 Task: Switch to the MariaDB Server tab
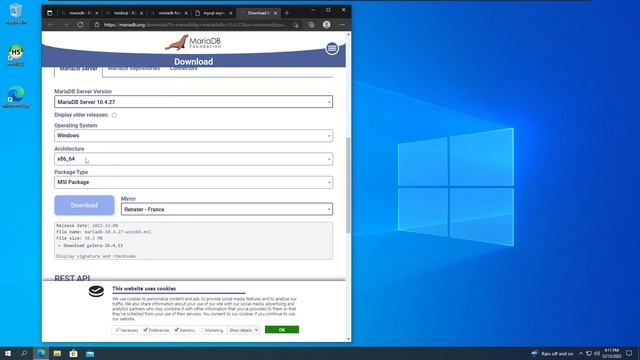coord(78,69)
